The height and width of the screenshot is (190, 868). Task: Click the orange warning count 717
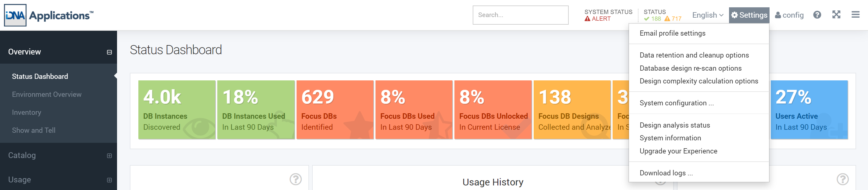673,19
